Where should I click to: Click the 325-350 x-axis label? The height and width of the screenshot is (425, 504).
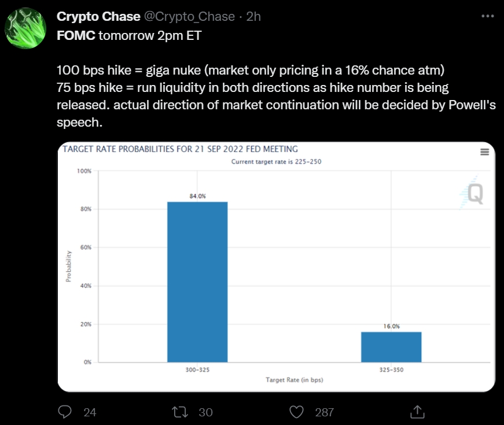pos(391,369)
